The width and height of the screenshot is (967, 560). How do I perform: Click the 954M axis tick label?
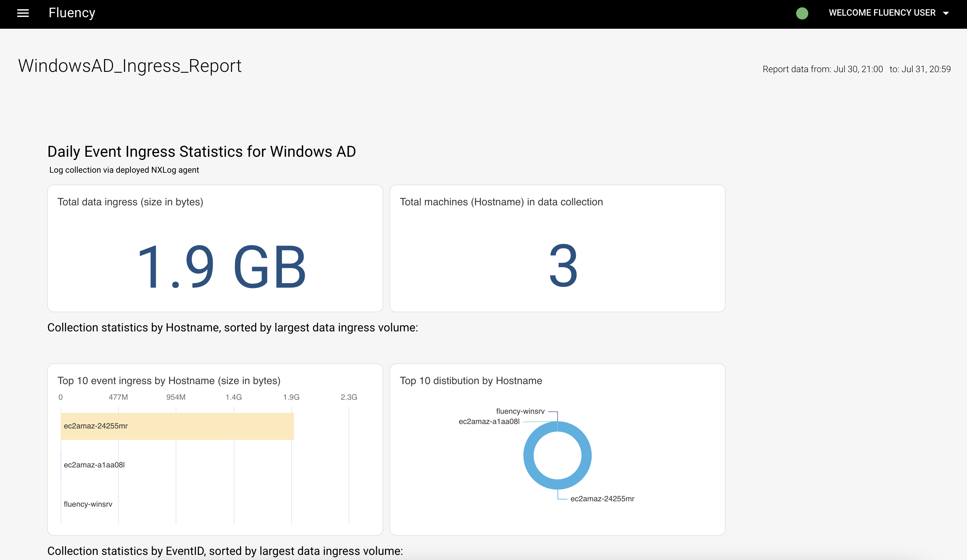[176, 397]
